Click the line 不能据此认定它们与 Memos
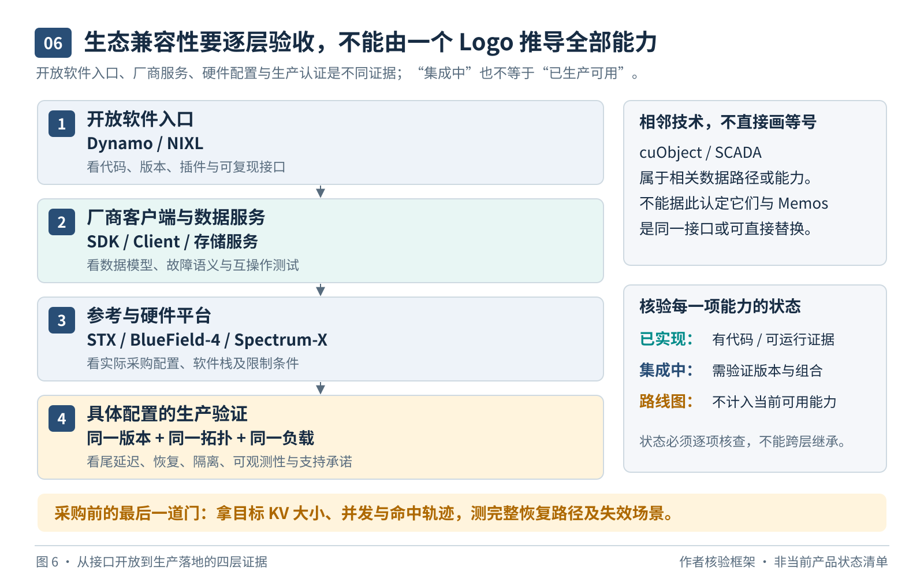Viewport: 924px width, 578px height. pyautogui.click(x=733, y=203)
